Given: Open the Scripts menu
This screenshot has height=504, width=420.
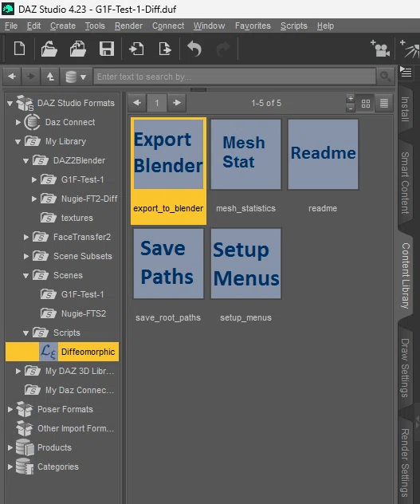Looking at the screenshot, I should (294, 26).
